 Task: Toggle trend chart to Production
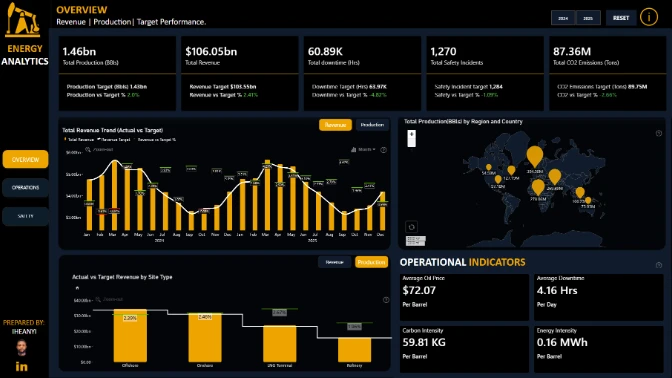372,125
